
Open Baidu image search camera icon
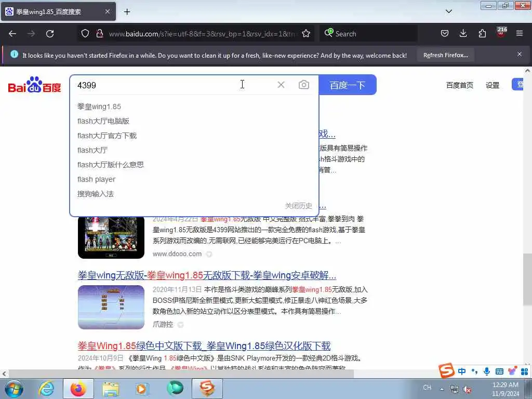[x=303, y=85]
